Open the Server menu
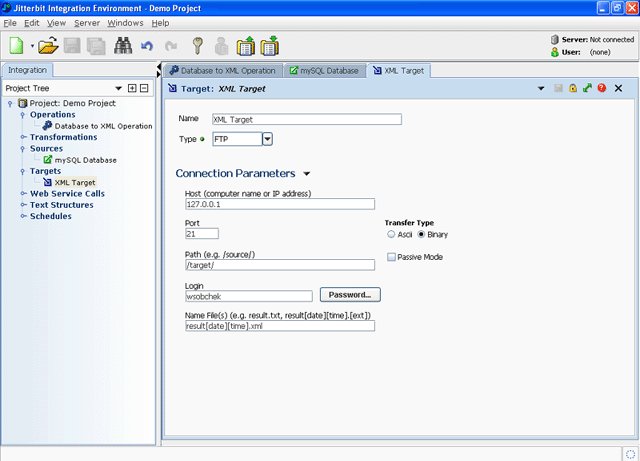Screen dimensions: 640x461 coord(86,22)
